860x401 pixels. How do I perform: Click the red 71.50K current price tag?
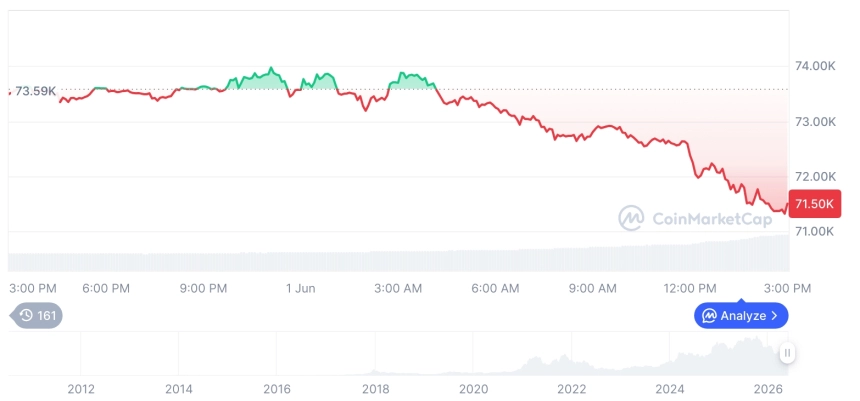pos(814,204)
